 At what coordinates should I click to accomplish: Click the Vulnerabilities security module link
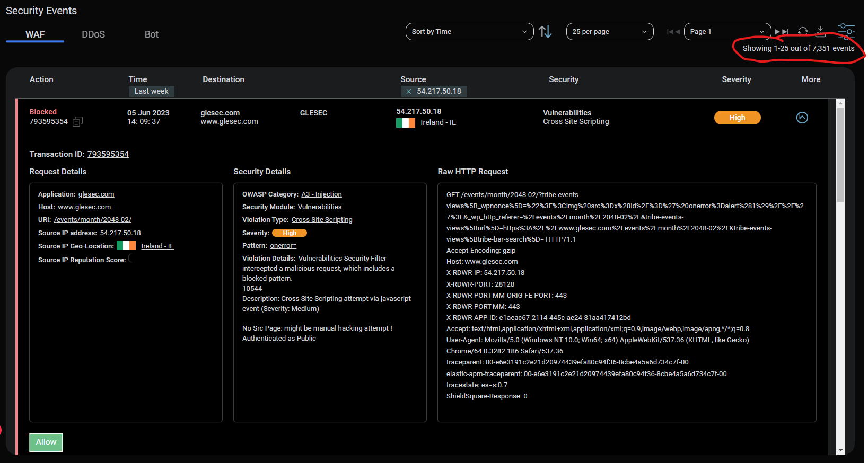[320, 207]
